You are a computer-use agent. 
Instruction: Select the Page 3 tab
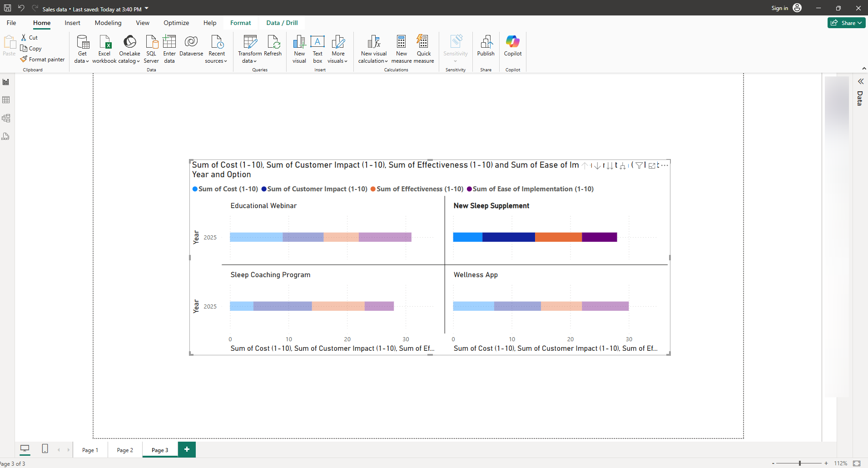(160, 450)
